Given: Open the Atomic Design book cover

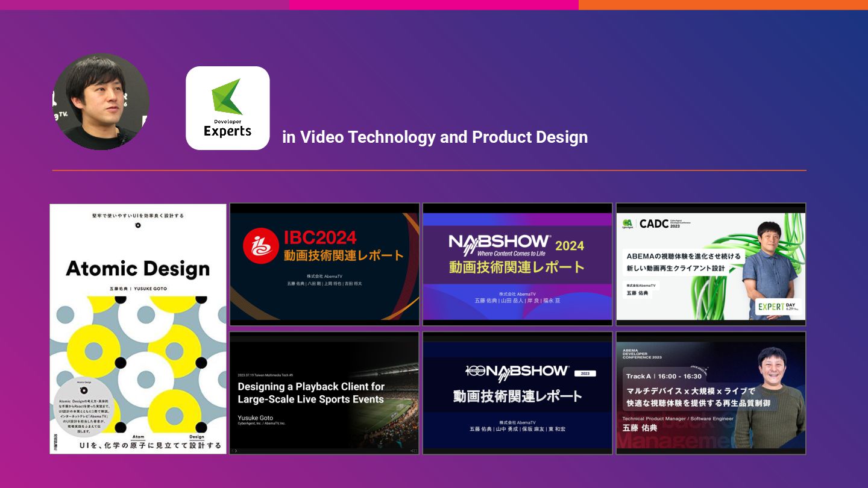Looking at the screenshot, I should [138, 329].
